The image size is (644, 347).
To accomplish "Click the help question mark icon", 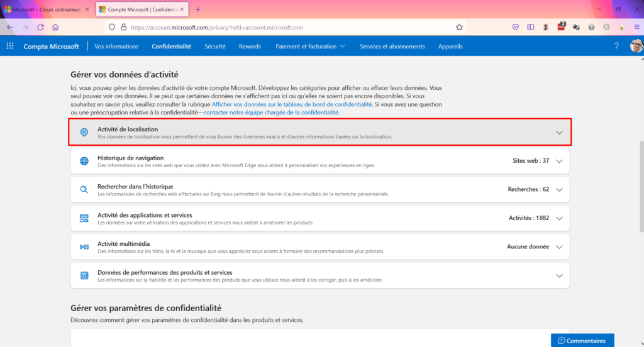I will (x=616, y=46).
